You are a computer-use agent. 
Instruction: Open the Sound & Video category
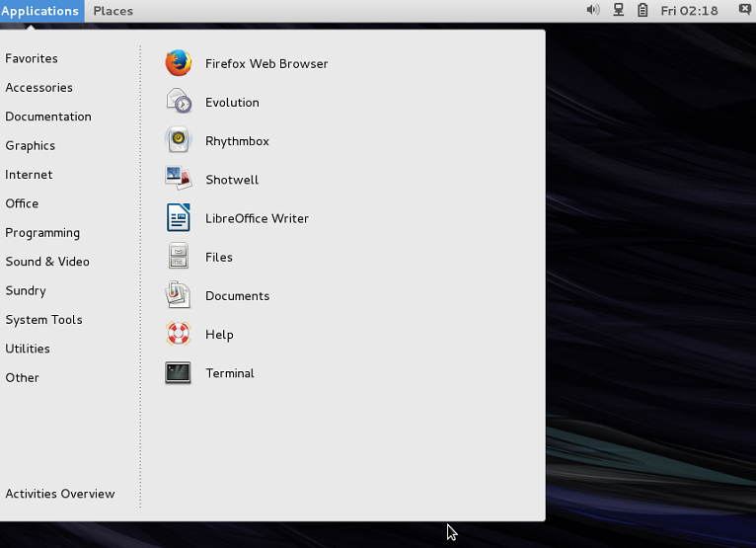(x=47, y=261)
